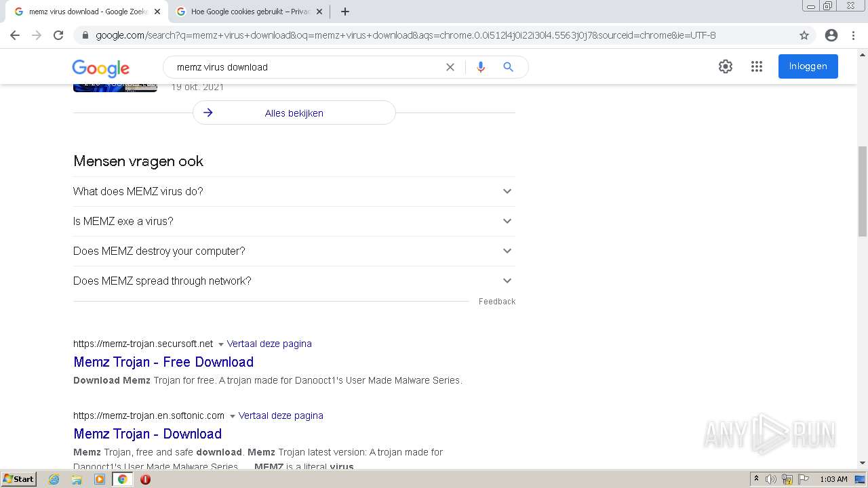Click the taskbar clock showing 1:03 AM

click(833, 479)
